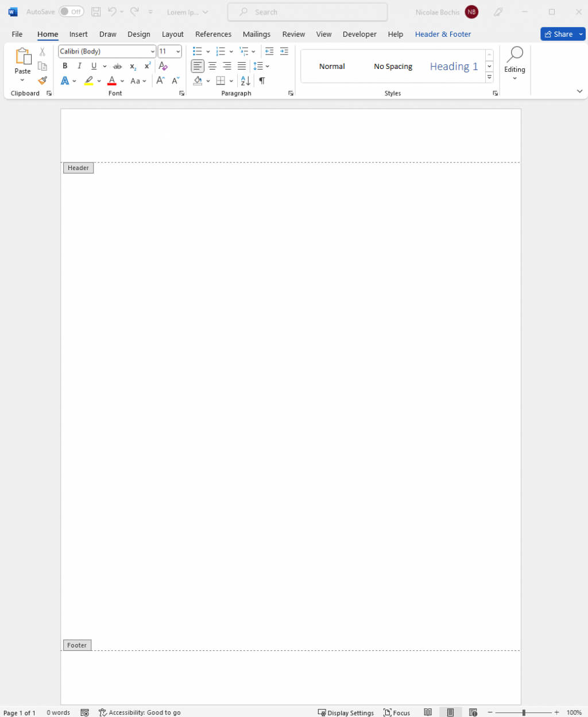The height and width of the screenshot is (717, 588).
Task: Increase indent of the paragraph
Action: coord(284,51)
